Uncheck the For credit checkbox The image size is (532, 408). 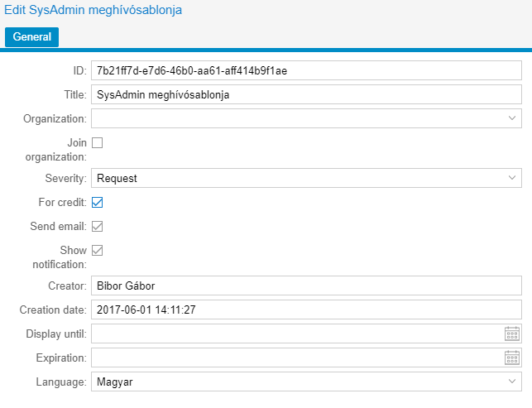[97, 202]
